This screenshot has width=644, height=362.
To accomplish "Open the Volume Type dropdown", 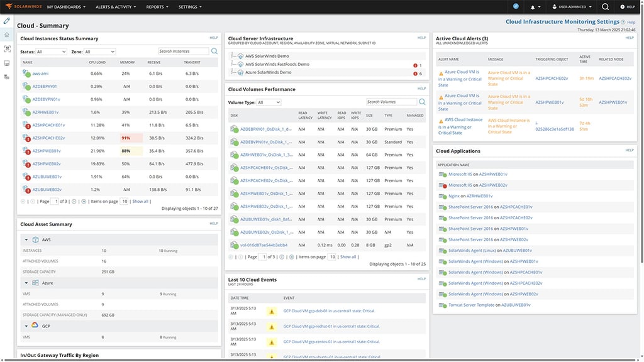I will (270, 101).
